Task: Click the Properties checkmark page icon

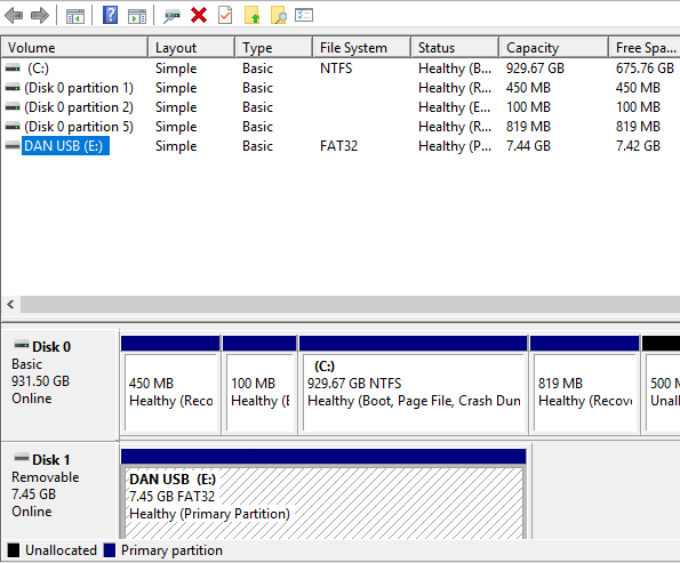Action: 225,15
